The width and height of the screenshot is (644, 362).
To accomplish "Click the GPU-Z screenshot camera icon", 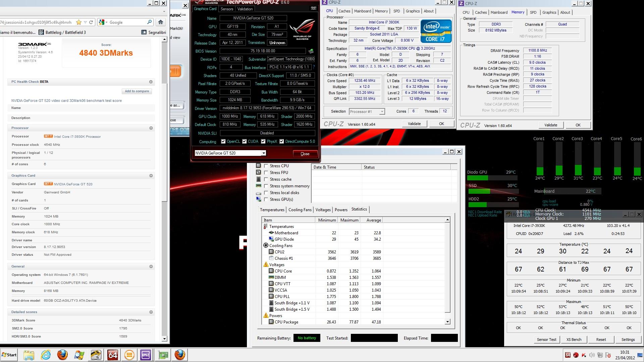I will click(x=313, y=8).
